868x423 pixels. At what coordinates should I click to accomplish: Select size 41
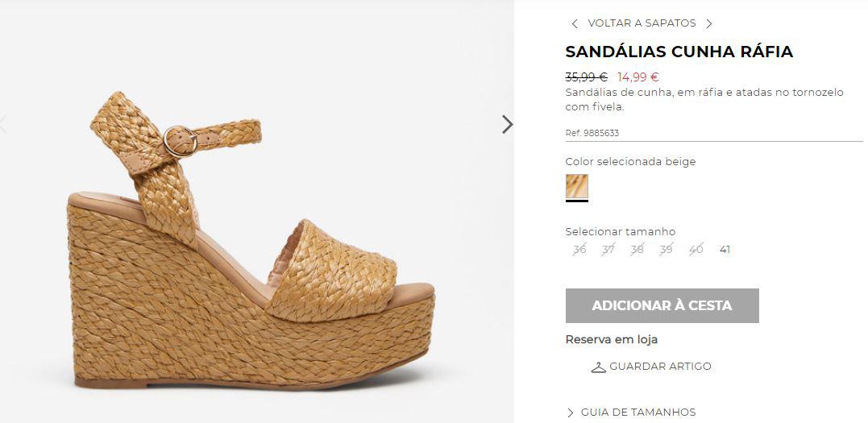pyautogui.click(x=725, y=250)
